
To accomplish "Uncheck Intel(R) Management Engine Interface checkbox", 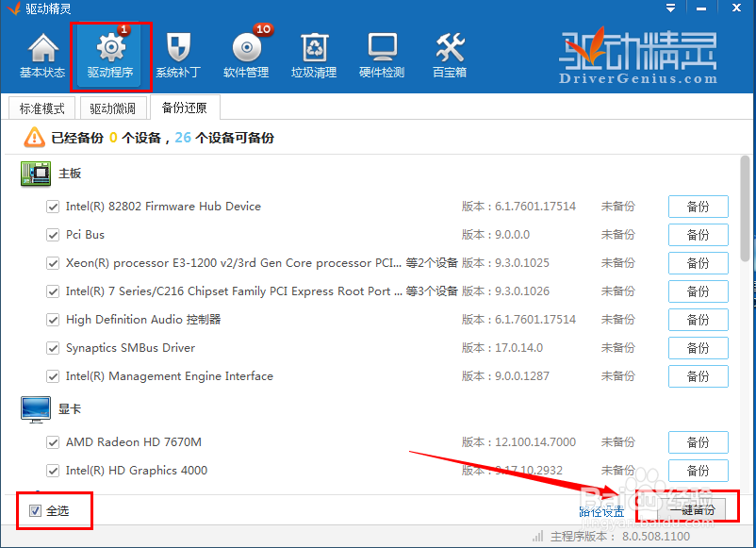I will [x=53, y=376].
